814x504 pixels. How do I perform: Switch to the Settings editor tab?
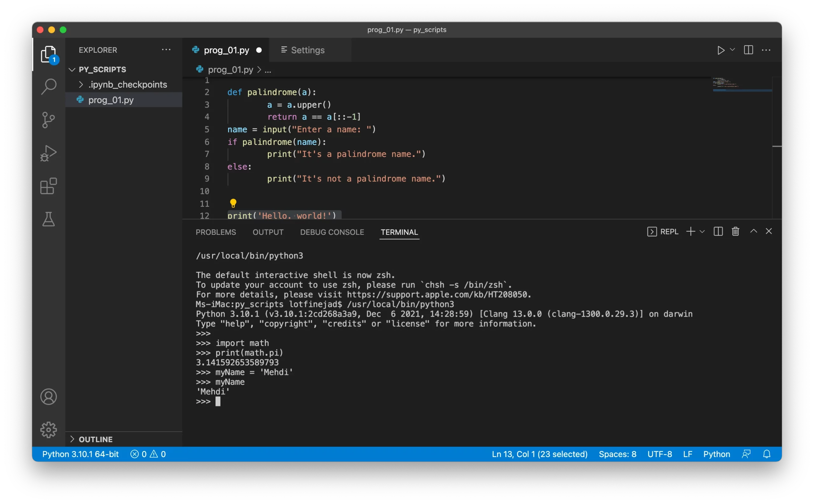point(307,50)
